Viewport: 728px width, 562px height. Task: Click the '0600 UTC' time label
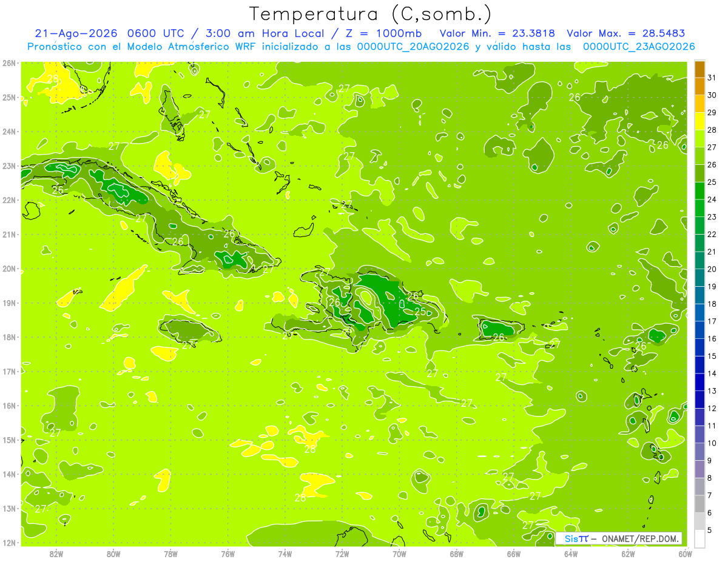(x=157, y=33)
